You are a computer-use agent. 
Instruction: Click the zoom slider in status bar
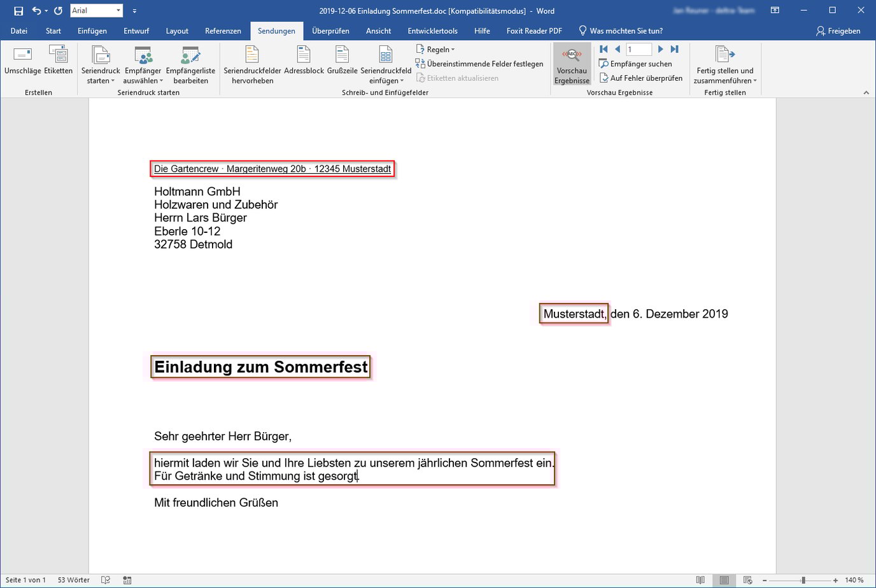(x=803, y=580)
